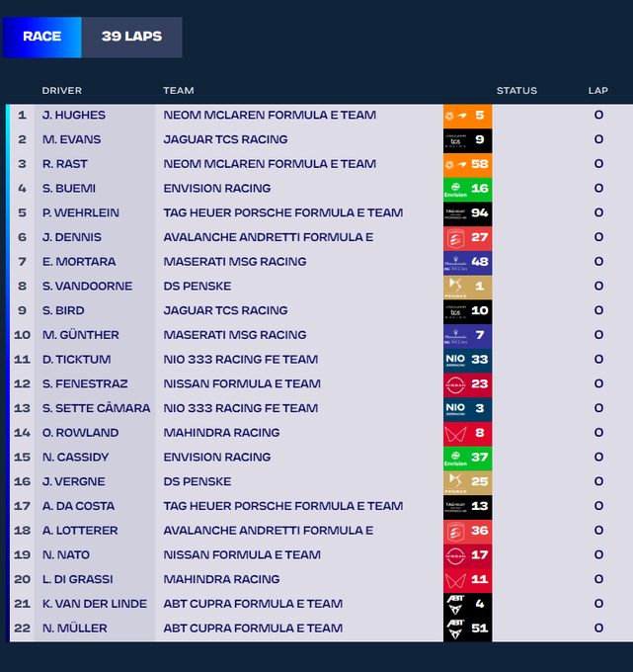633x672 pixels.
Task: Open driver P. WEHRLEIN
Action: 81,212
